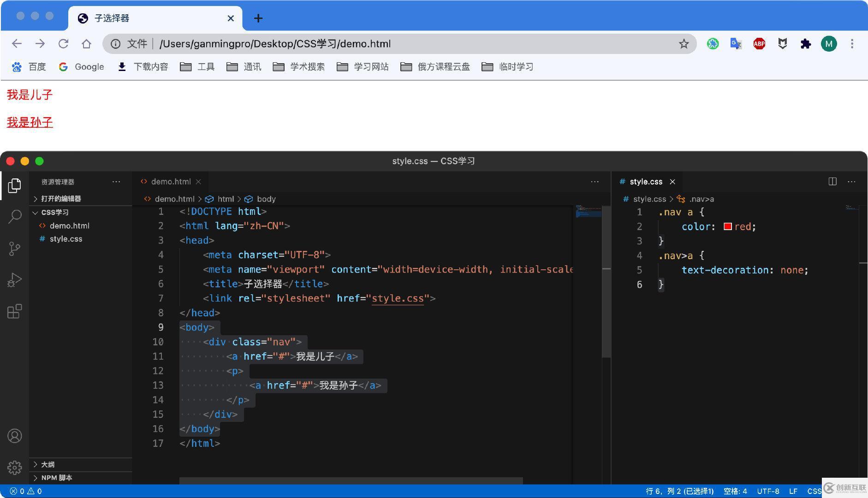Open more actions for the style.css editor group
This screenshot has height=498, width=868.
tap(851, 182)
